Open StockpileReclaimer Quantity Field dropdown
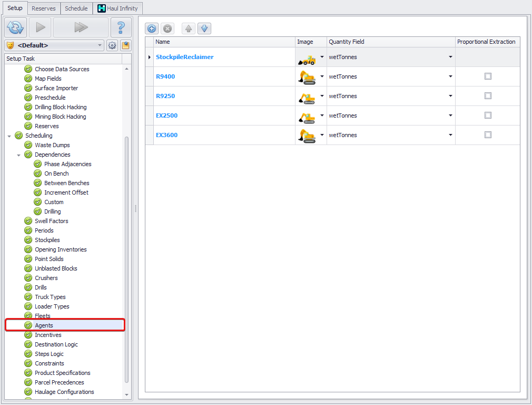The width and height of the screenshot is (532, 405). coord(450,57)
